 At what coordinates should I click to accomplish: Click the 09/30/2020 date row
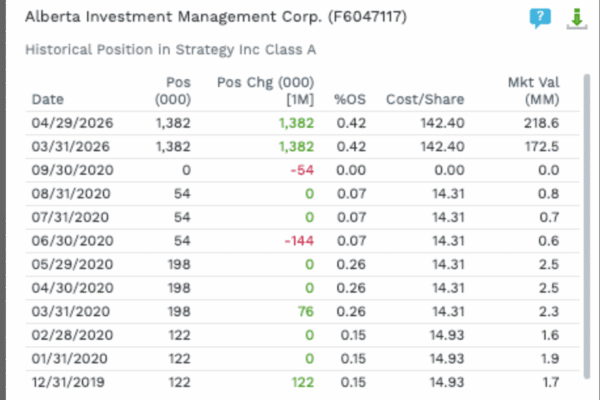302,170
